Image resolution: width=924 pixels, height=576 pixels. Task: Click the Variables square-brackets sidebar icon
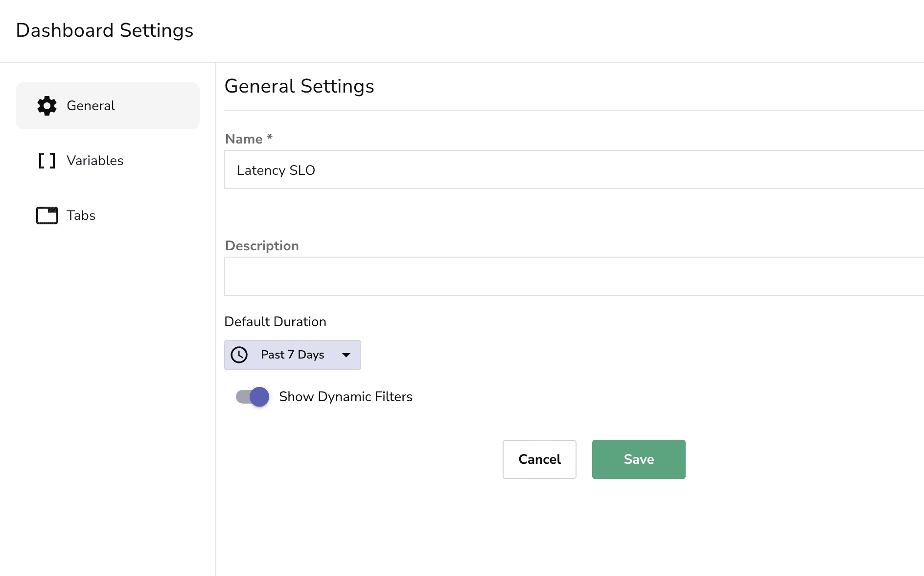(46, 161)
